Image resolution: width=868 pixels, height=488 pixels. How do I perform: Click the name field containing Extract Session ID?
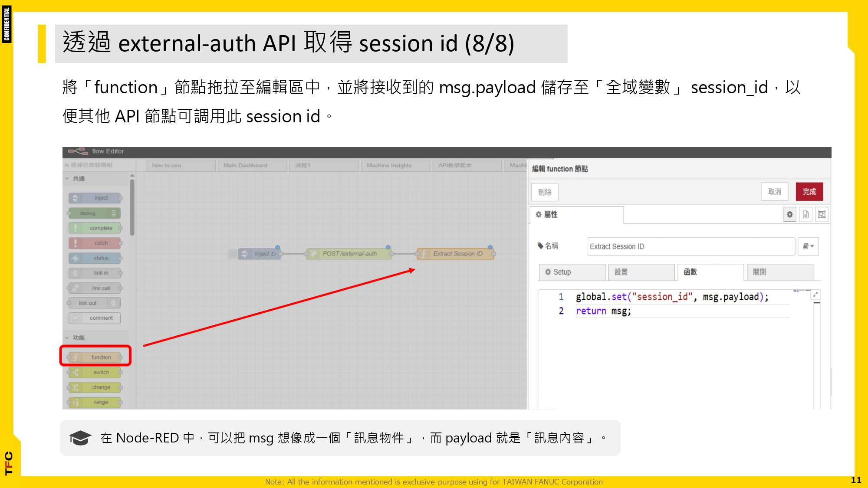(690, 246)
